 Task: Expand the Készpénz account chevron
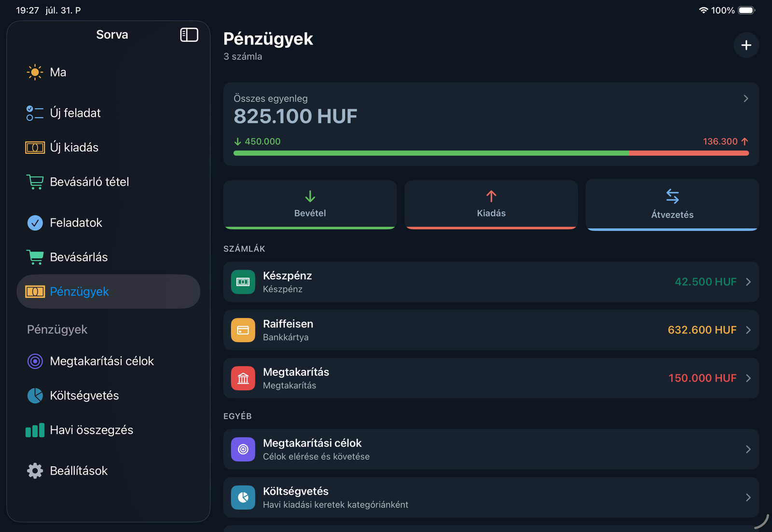click(x=748, y=282)
